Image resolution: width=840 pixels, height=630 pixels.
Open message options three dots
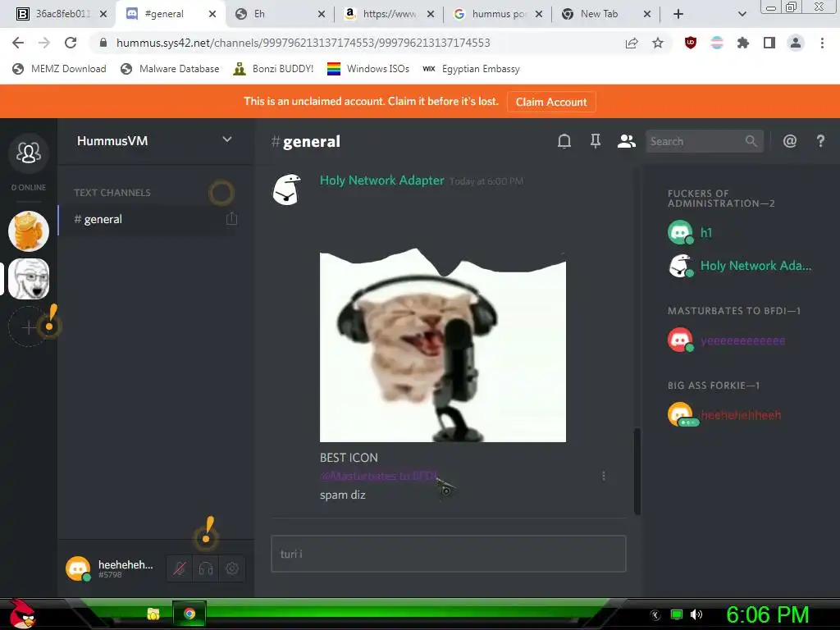[604, 476]
